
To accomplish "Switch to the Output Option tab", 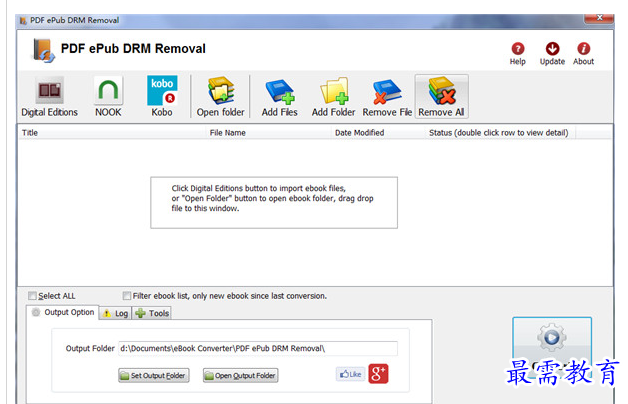I will tap(63, 312).
